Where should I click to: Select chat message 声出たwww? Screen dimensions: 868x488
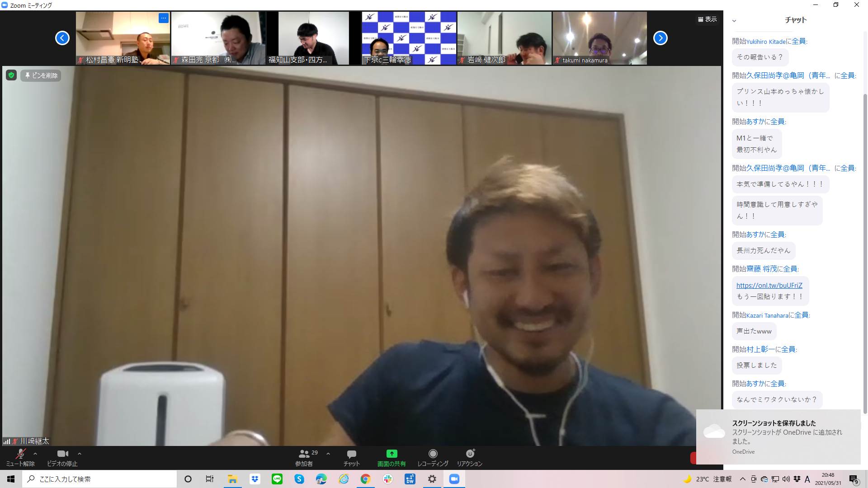point(754,331)
